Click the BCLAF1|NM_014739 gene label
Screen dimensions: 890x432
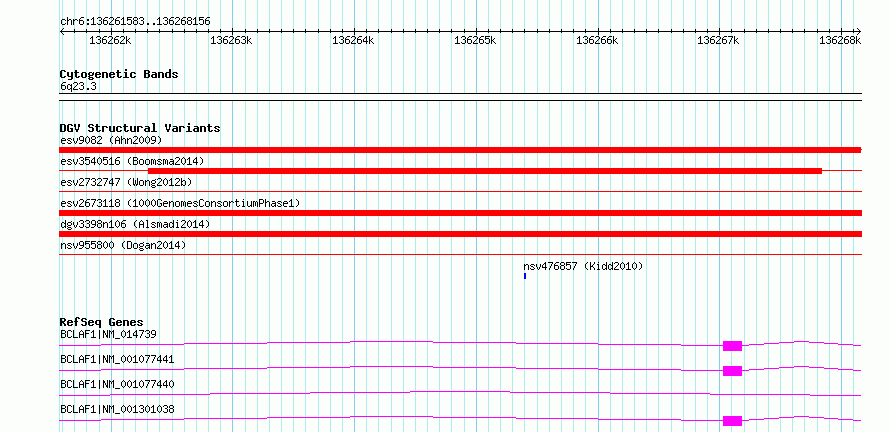point(108,334)
